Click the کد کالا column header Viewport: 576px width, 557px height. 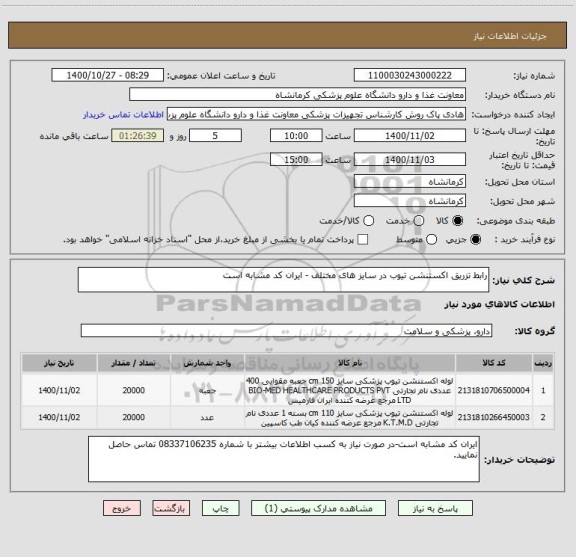[494, 363]
